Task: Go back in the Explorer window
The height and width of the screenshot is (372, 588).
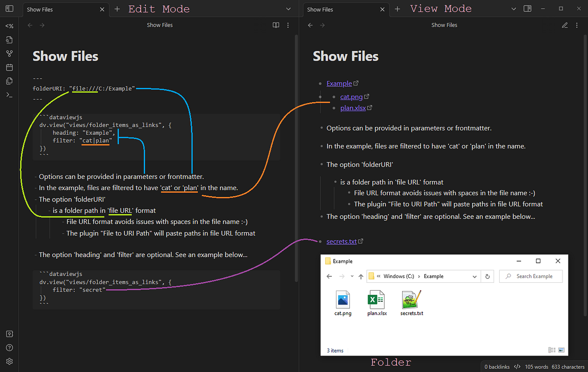Action: pos(329,276)
